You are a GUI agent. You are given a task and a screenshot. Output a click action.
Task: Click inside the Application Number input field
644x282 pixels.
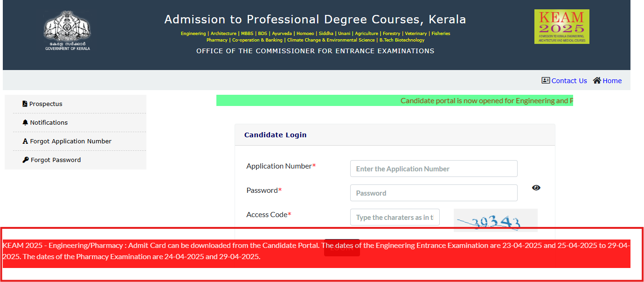(x=433, y=169)
